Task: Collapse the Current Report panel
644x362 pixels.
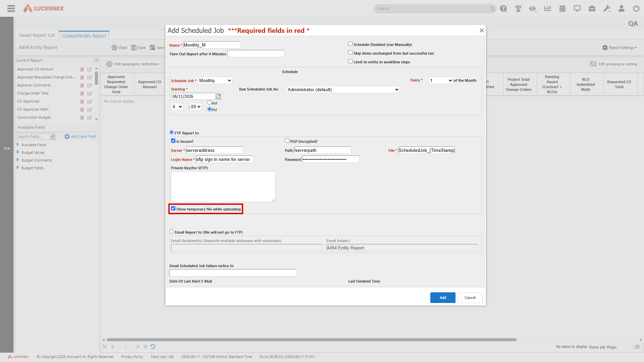Action: pyautogui.click(x=96, y=60)
